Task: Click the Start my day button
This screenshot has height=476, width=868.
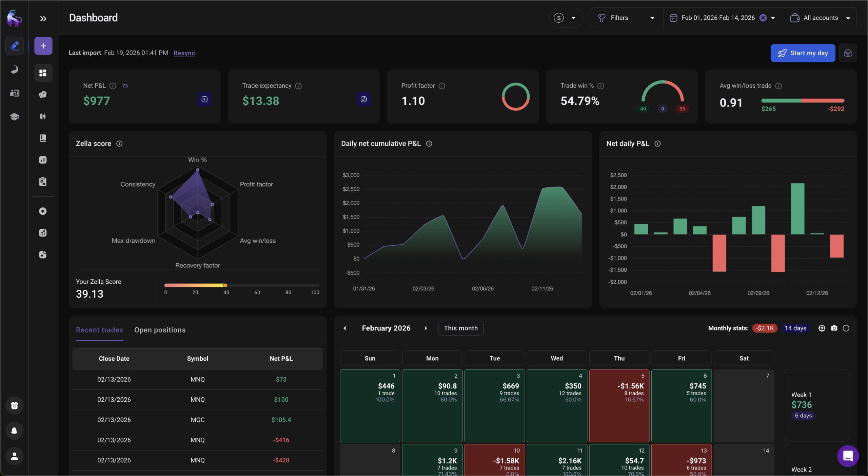Action: (803, 53)
